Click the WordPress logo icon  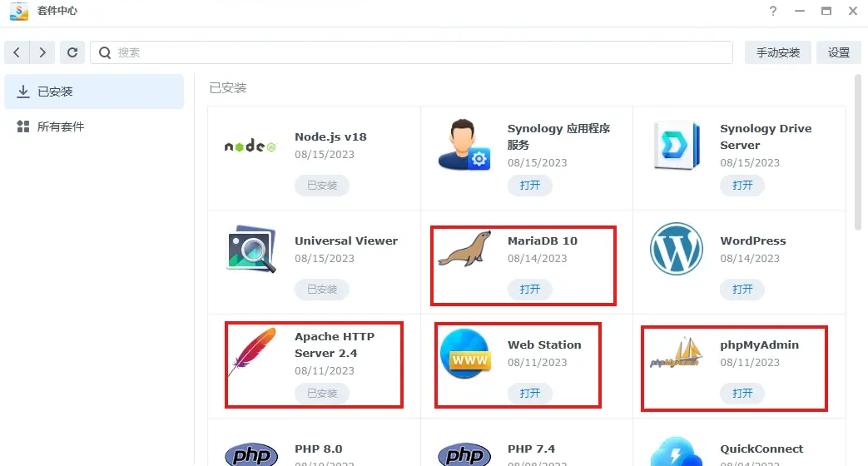pyautogui.click(x=677, y=249)
